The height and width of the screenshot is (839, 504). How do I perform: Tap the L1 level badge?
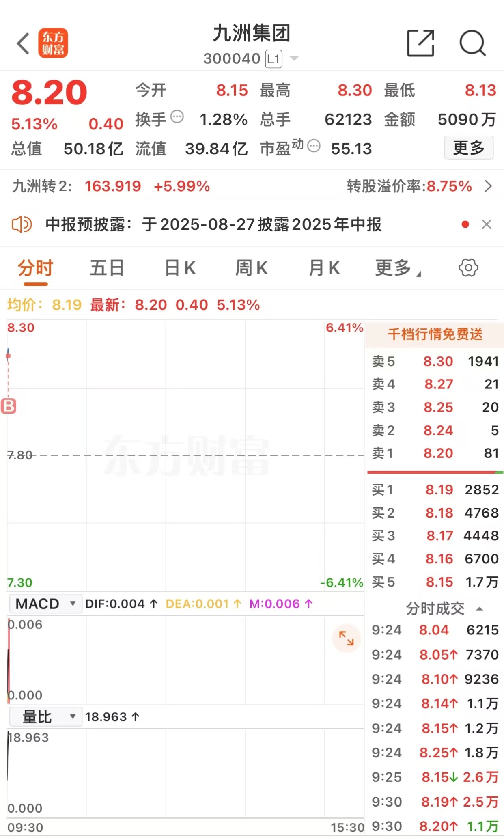tap(274, 59)
